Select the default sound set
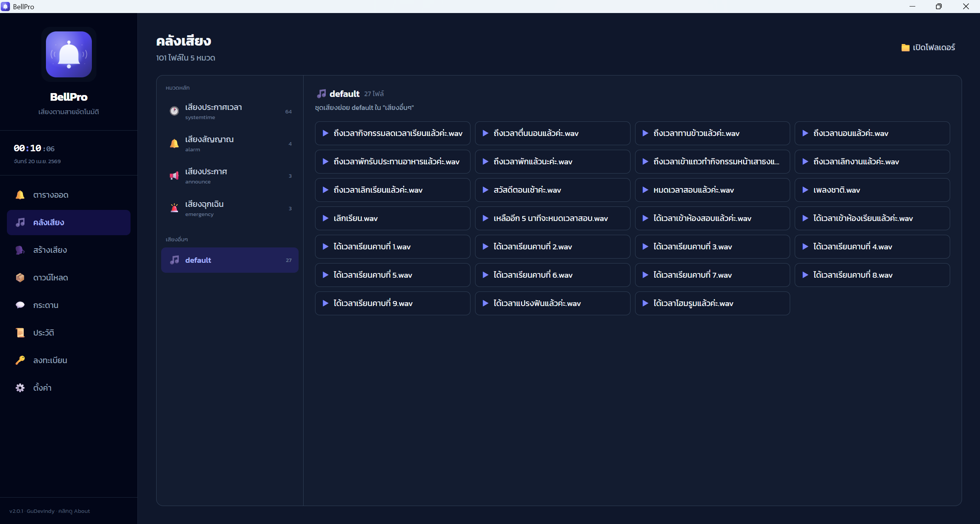980x524 pixels. [230, 260]
